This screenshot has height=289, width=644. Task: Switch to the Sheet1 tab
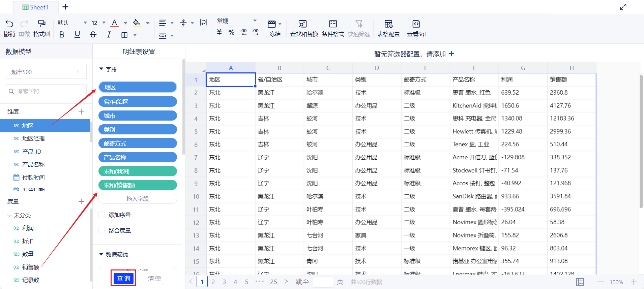click(35, 7)
